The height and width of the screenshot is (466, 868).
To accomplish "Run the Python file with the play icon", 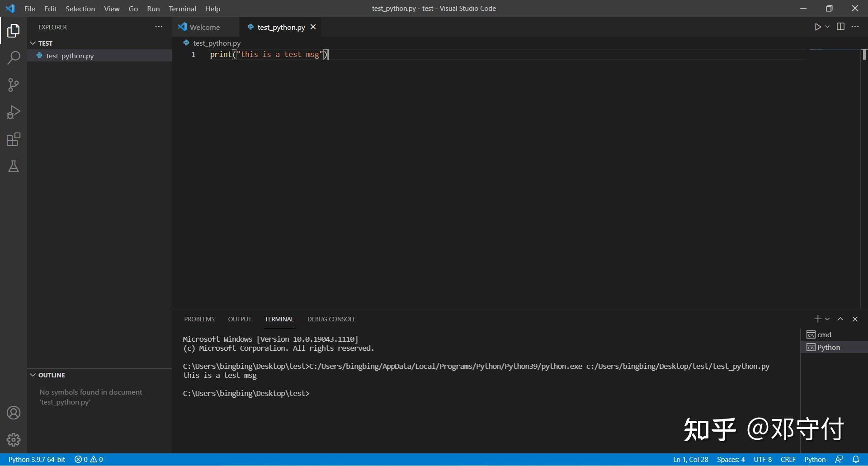I will click(818, 27).
